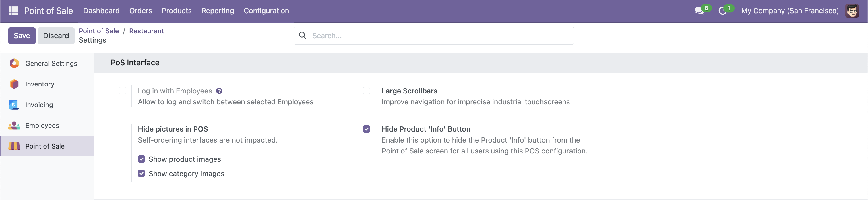
Task: Discard the changes
Action: tap(56, 36)
